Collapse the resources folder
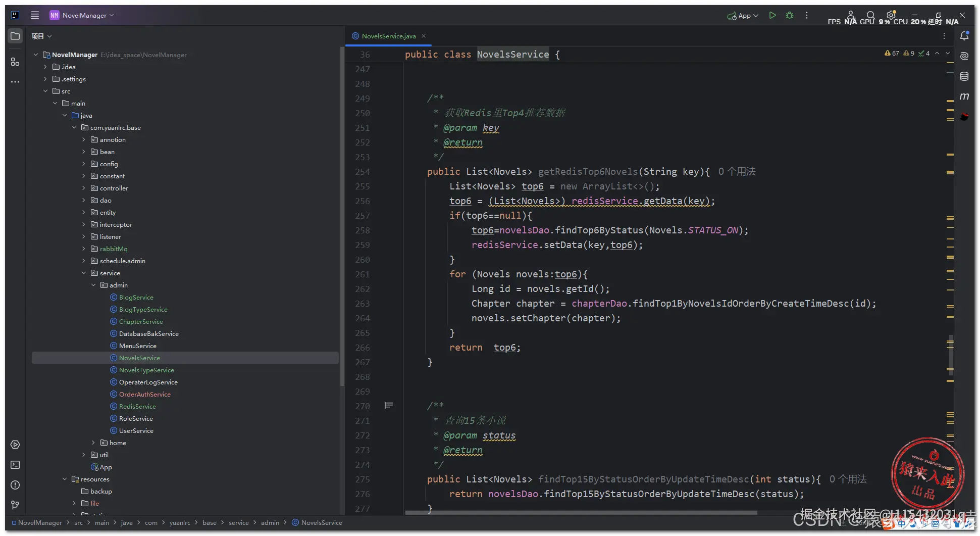980x536 pixels. pyautogui.click(x=65, y=479)
